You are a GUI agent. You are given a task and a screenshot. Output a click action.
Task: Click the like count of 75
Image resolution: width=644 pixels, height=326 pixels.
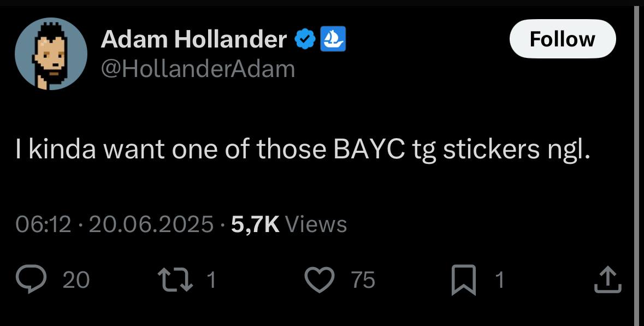point(363,280)
